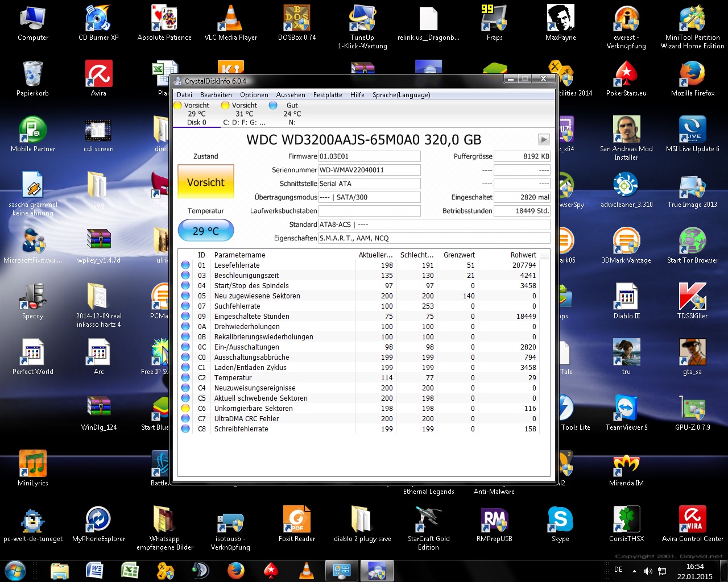Image resolution: width=728 pixels, height=582 pixels.
Task: Open the VLC Media Player desktop icon
Action: pyautogui.click(x=230, y=23)
